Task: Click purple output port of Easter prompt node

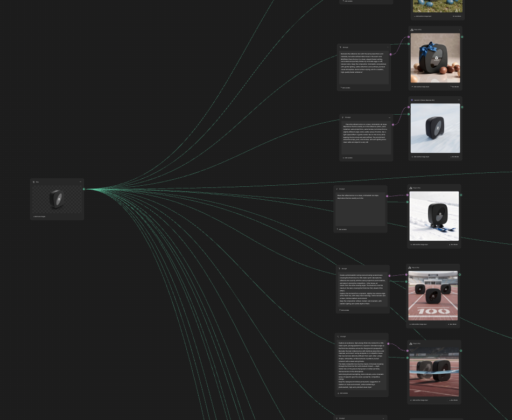Action: [390, 54]
